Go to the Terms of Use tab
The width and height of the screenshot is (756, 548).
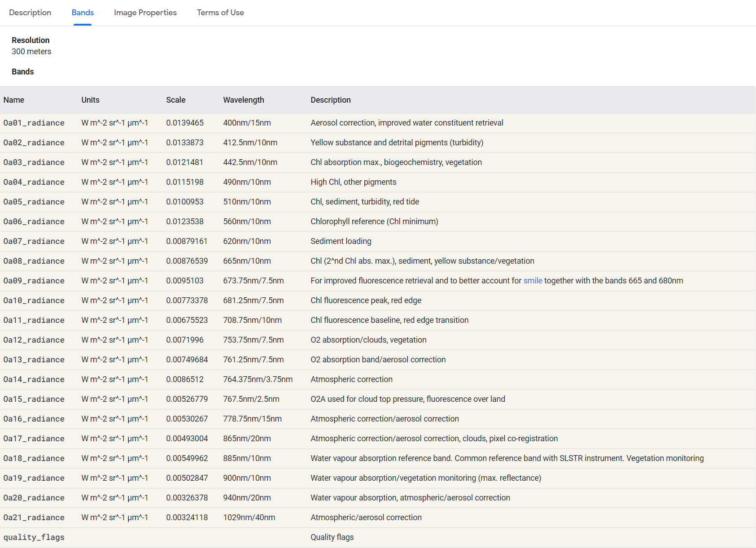220,13
